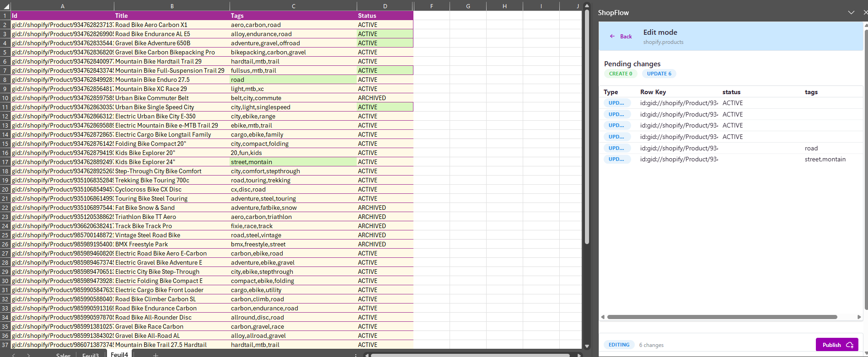Click the tab bar options three-dot handle
868x357 pixels.
tap(356, 355)
